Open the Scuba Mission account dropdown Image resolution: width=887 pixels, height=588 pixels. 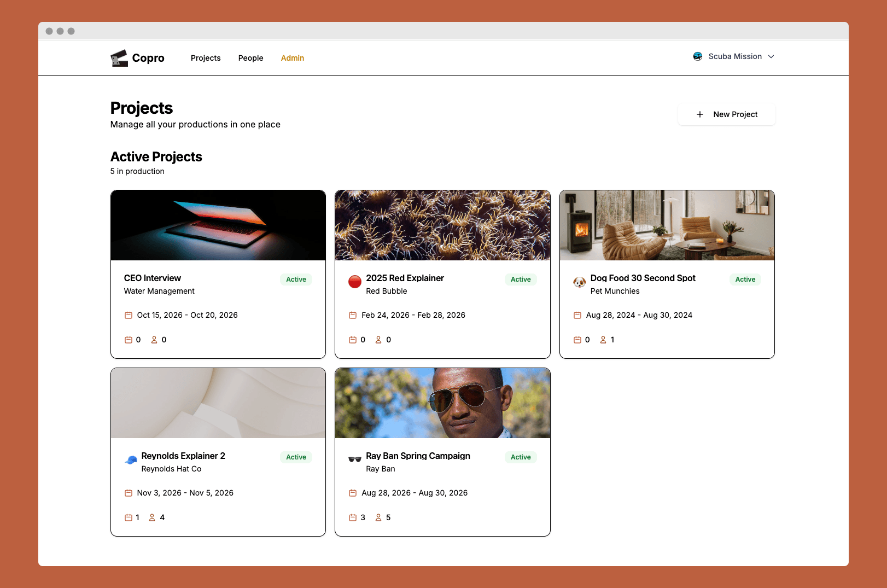tap(733, 56)
